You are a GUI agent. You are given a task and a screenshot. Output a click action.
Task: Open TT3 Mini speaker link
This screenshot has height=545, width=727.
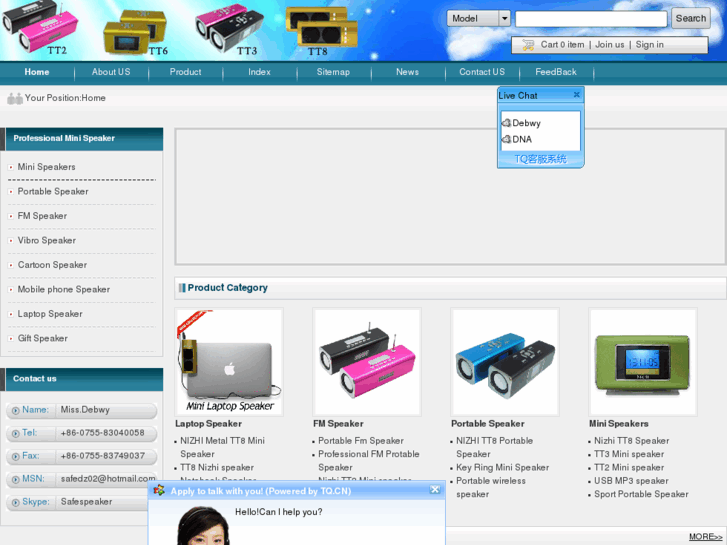[629, 454]
